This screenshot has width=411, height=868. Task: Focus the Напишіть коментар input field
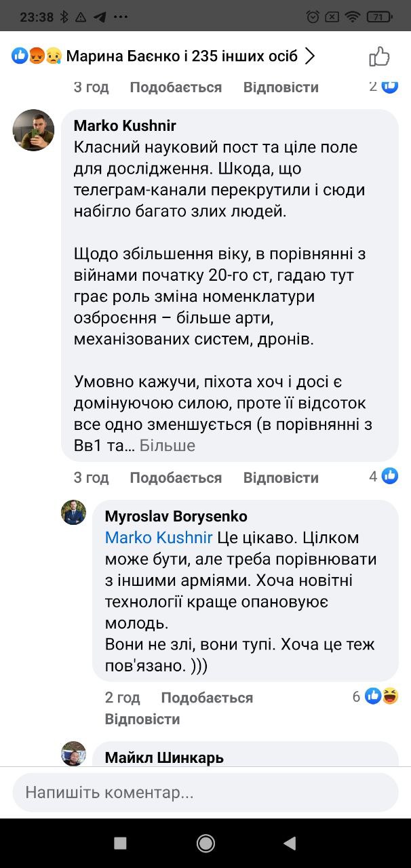[205, 792]
